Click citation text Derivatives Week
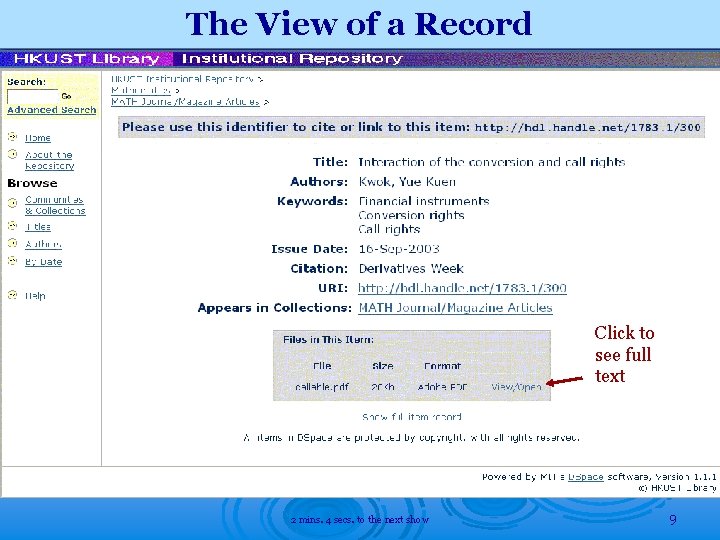Image resolution: width=720 pixels, height=540 pixels. pyautogui.click(x=411, y=269)
